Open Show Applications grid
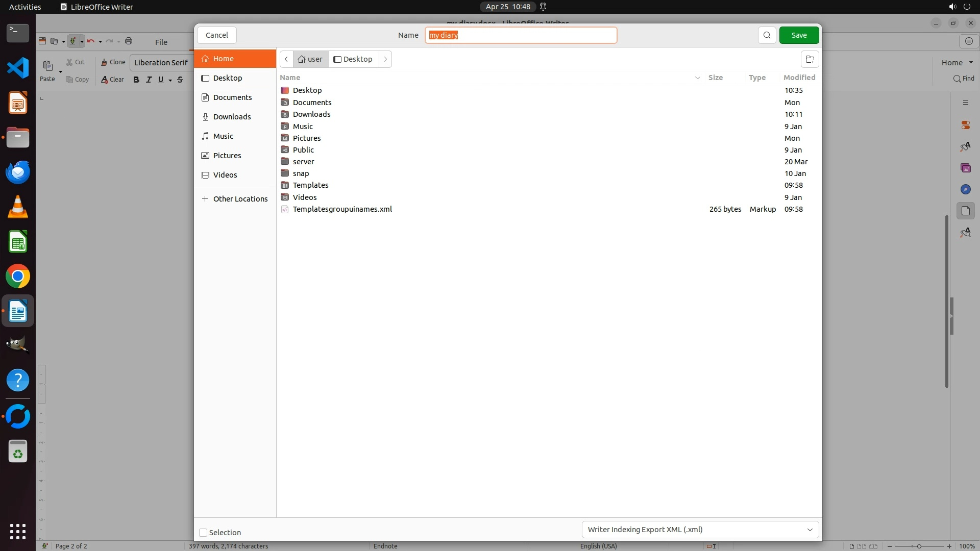 click(18, 531)
